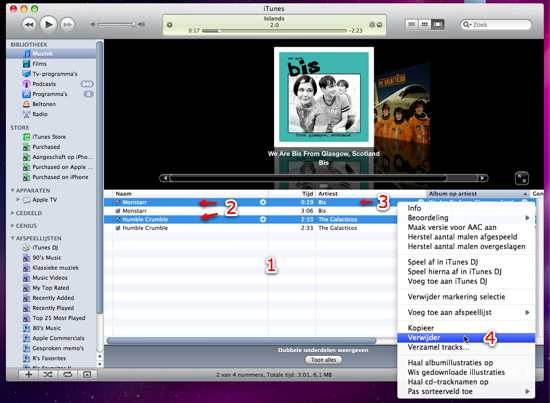The width and height of the screenshot is (550, 403).
Task: Click the Zoek search field
Action: click(496, 25)
